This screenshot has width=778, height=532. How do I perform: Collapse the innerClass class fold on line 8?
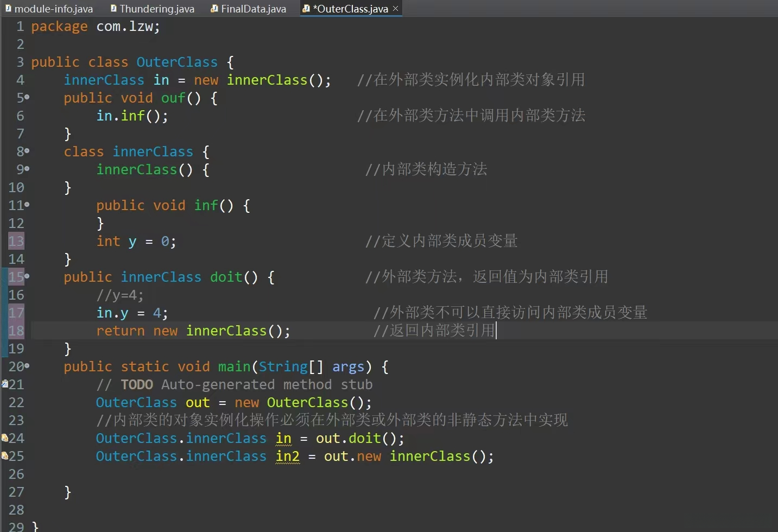27,151
